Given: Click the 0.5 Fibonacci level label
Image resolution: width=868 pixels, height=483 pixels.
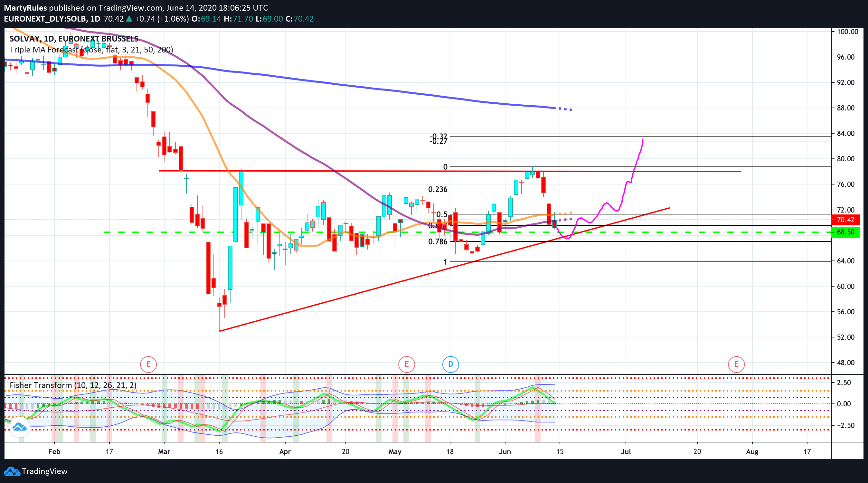Looking at the screenshot, I should [442, 214].
